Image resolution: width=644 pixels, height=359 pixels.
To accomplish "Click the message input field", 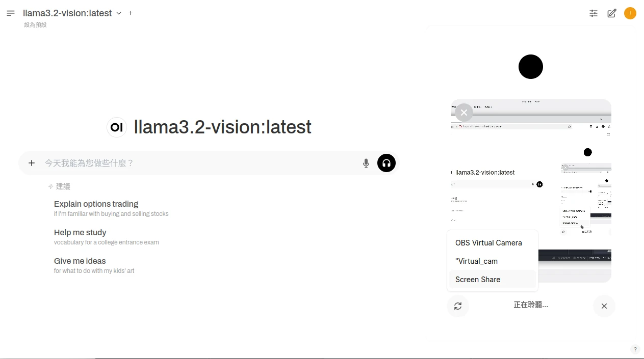I will [199, 163].
